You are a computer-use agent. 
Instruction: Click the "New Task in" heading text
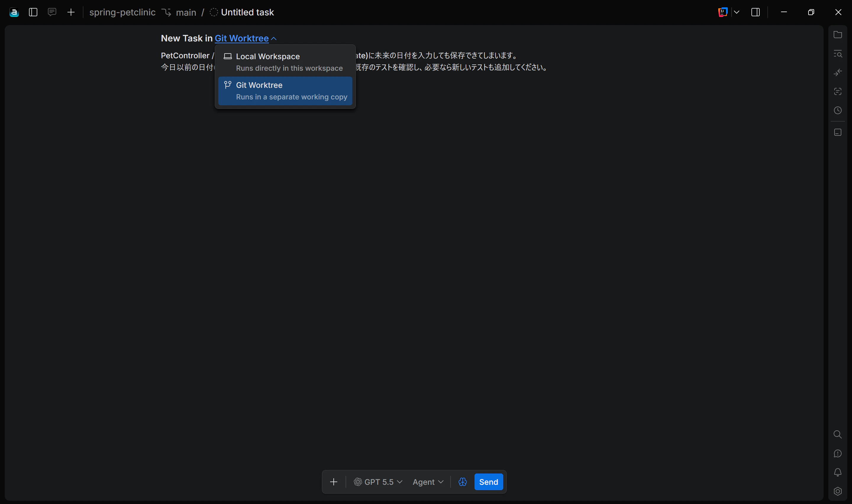187,38
